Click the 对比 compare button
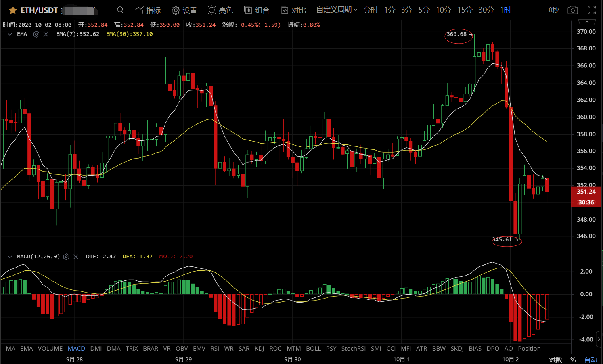Viewport: 603px width, 364px height. [293, 10]
